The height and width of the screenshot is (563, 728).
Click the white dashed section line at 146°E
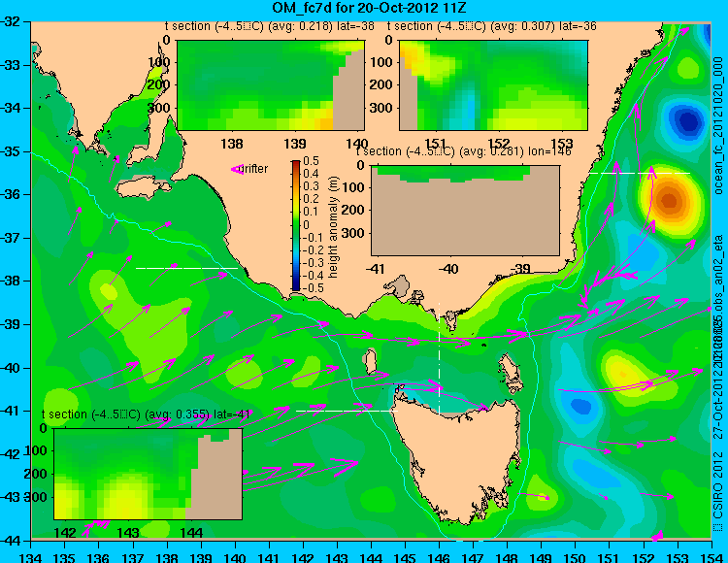439,358
